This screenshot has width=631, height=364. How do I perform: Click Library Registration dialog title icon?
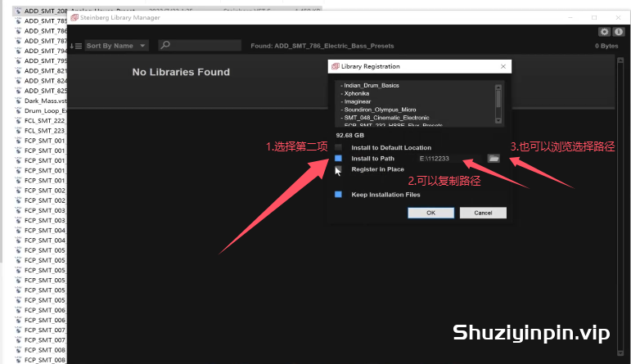pyautogui.click(x=336, y=66)
